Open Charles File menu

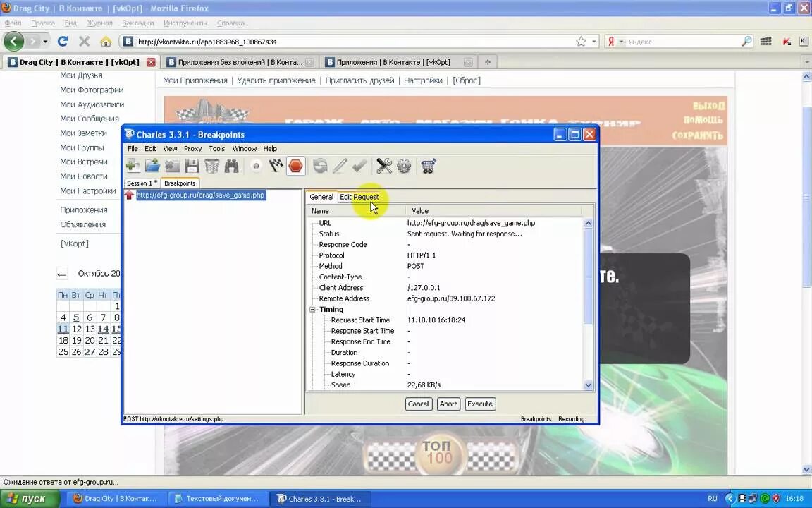point(133,148)
